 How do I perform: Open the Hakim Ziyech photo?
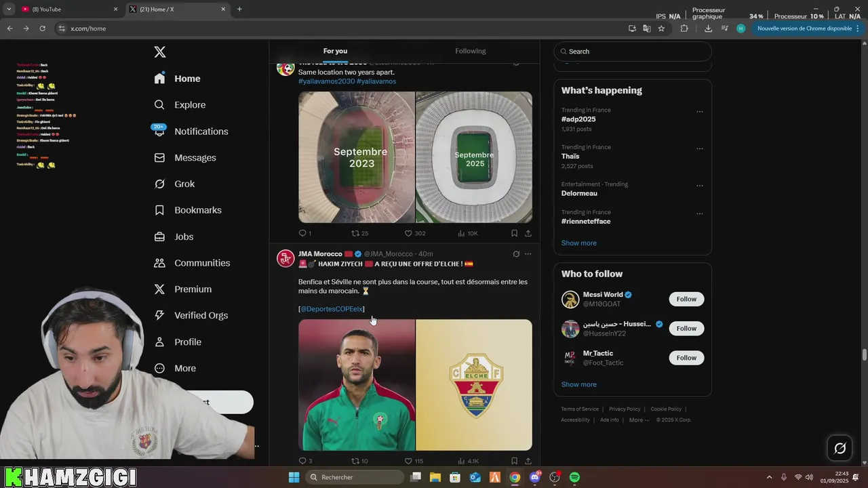coord(357,385)
